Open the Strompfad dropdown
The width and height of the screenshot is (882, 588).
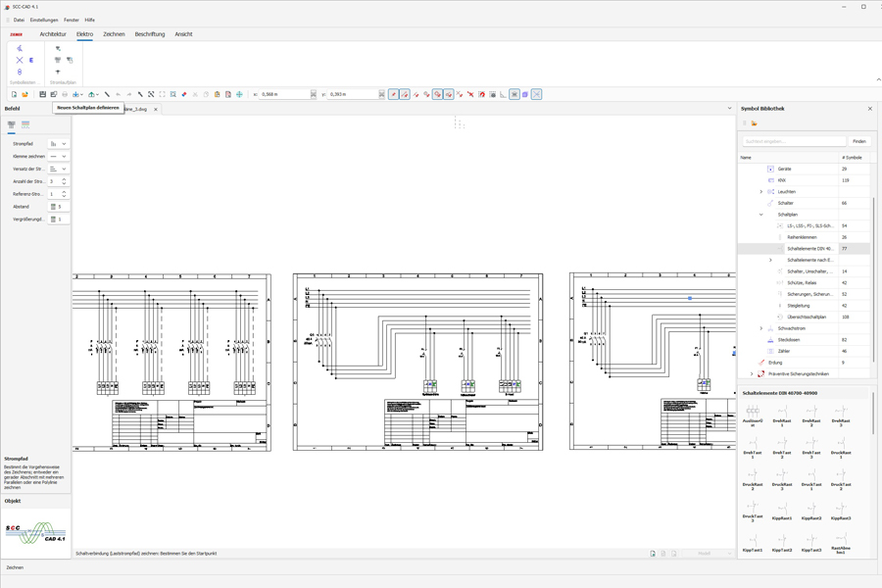pos(58,144)
